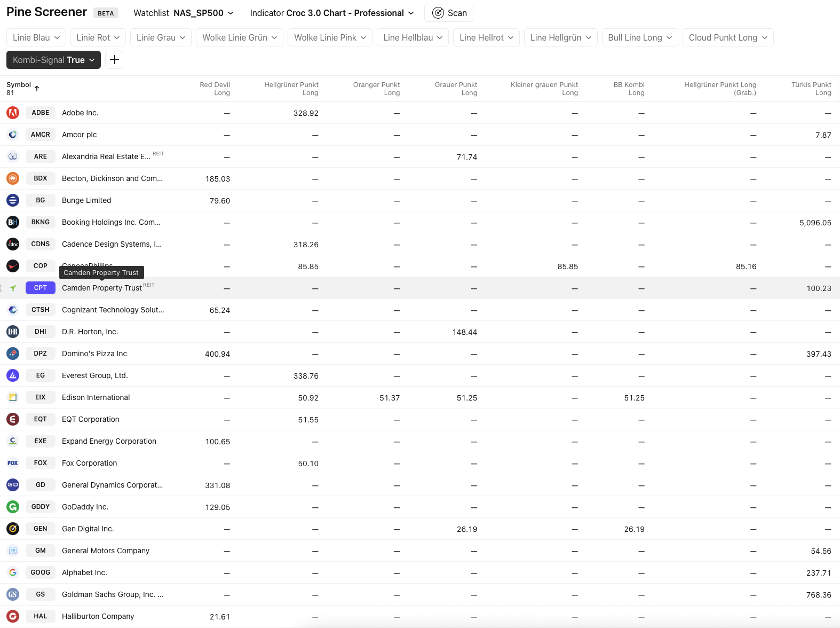Open the GOOG ticker symbol

[41, 572]
